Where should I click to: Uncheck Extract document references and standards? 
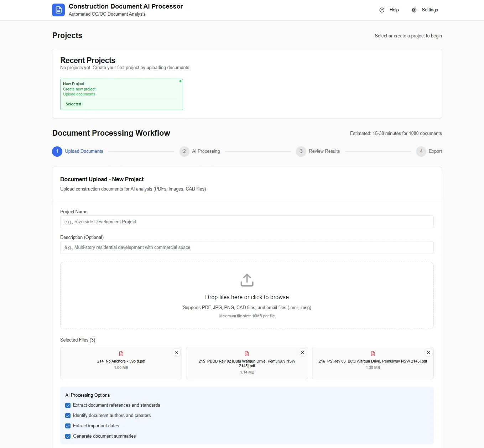tap(68, 405)
